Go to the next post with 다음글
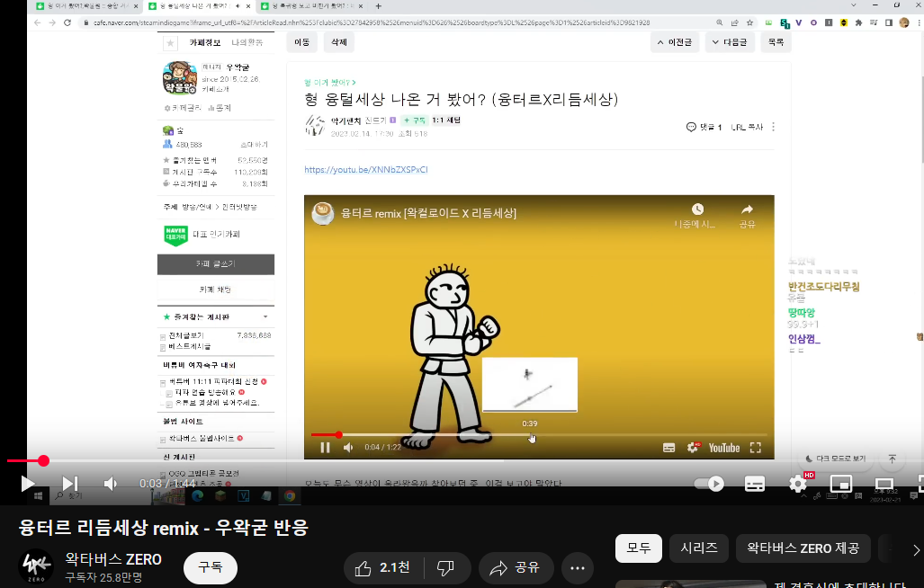924x588 pixels. (730, 42)
